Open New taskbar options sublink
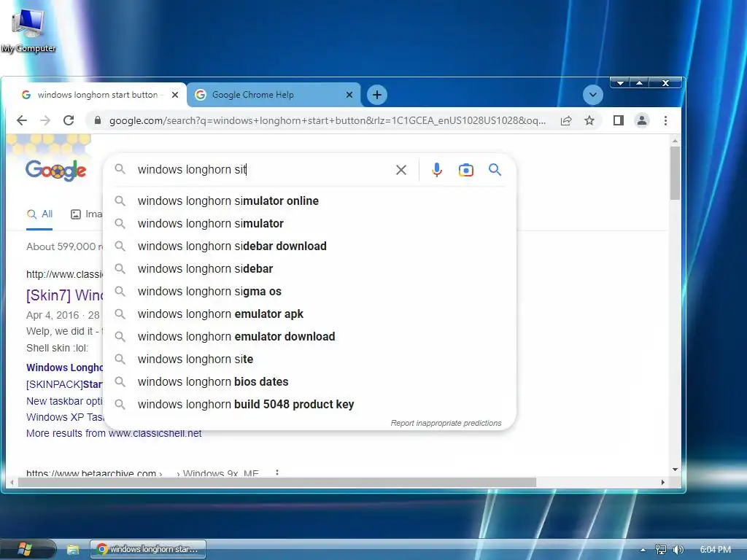The height and width of the screenshot is (560, 747). [x=64, y=401]
